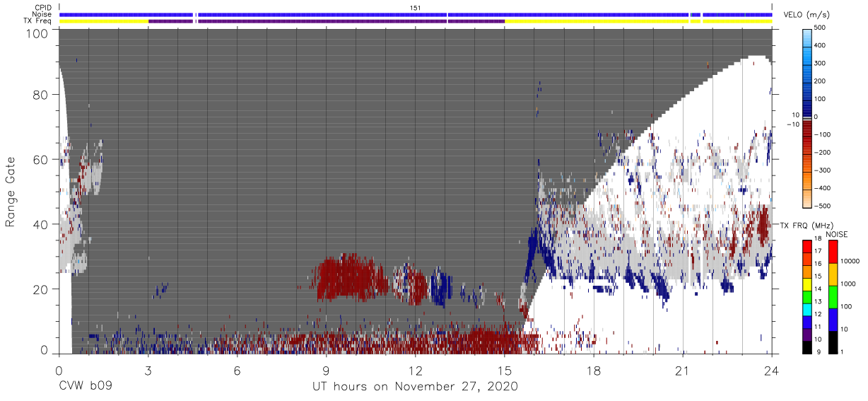The height and width of the screenshot is (401, 868).
Task: Click the red segment of TX FRQ colorbar
Action: click(x=807, y=245)
